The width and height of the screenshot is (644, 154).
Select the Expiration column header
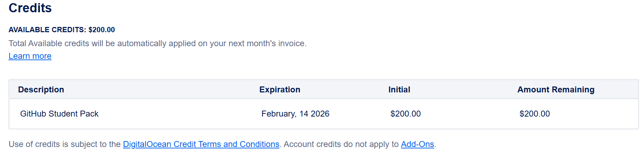pos(280,90)
